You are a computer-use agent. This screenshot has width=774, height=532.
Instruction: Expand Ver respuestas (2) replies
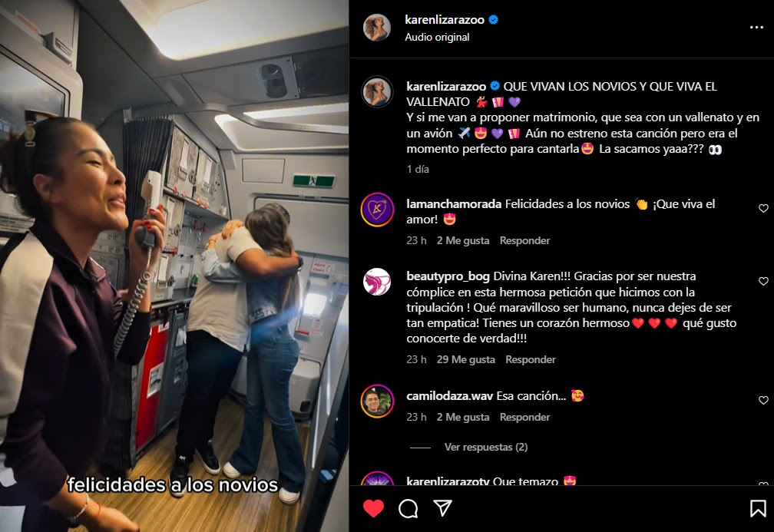[x=486, y=447]
